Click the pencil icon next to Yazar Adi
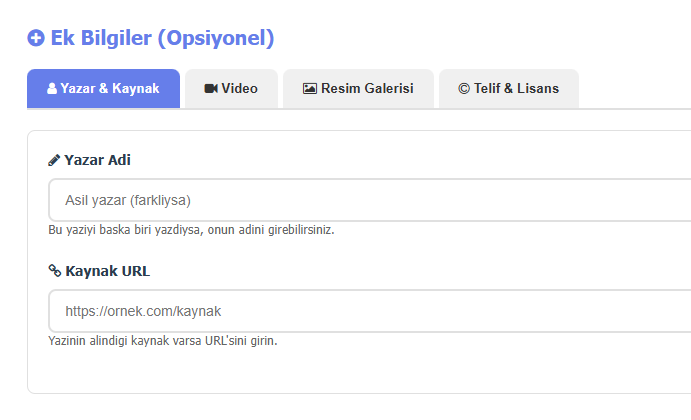This screenshot has height=420, width=691. coord(54,160)
